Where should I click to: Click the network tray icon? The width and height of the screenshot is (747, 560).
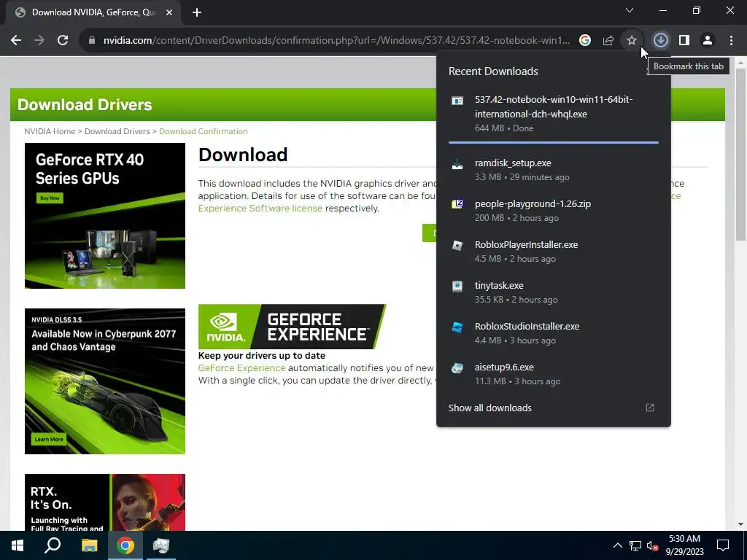(635, 545)
